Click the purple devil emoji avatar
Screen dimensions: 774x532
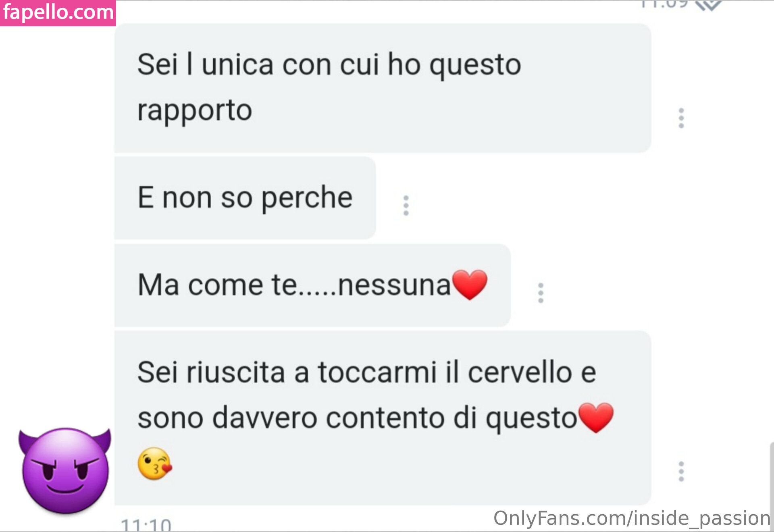point(65,471)
